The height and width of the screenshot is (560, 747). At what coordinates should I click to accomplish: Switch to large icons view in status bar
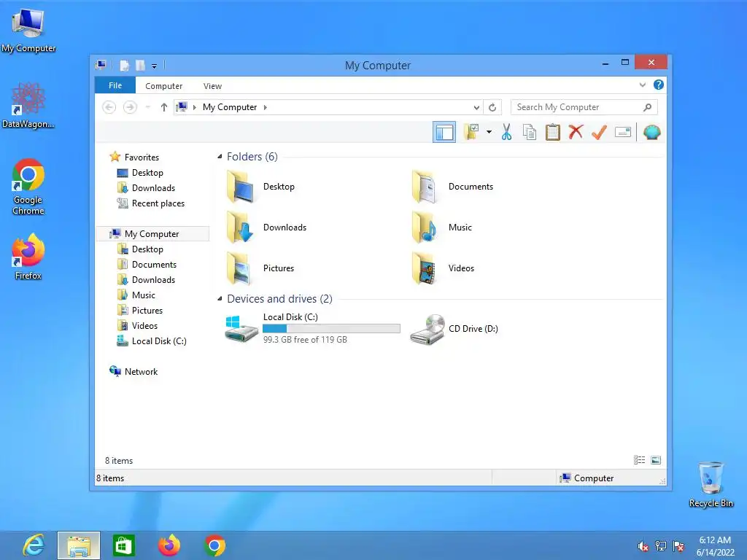click(656, 460)
